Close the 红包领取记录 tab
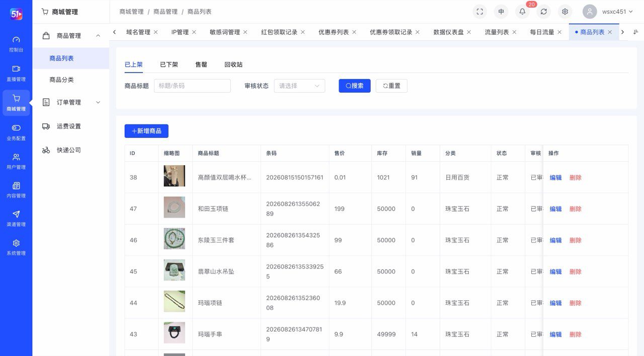 pyautogui.click(x=303, y=32)
